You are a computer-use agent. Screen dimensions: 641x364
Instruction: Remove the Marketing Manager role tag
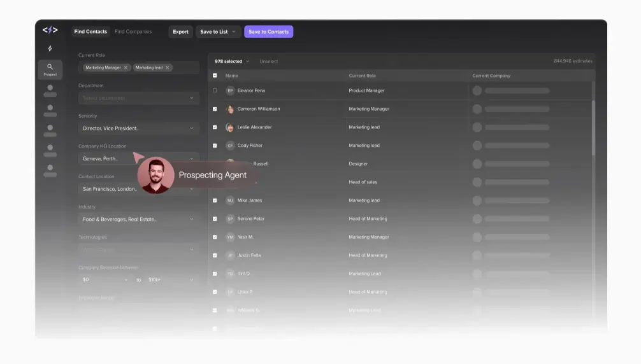point(126,67)
